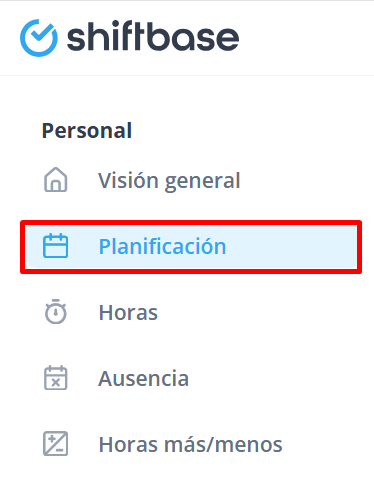This screenshot has width=374, height=504.
Task: Click the blank row space right of Horas
Action: (258, 312)
